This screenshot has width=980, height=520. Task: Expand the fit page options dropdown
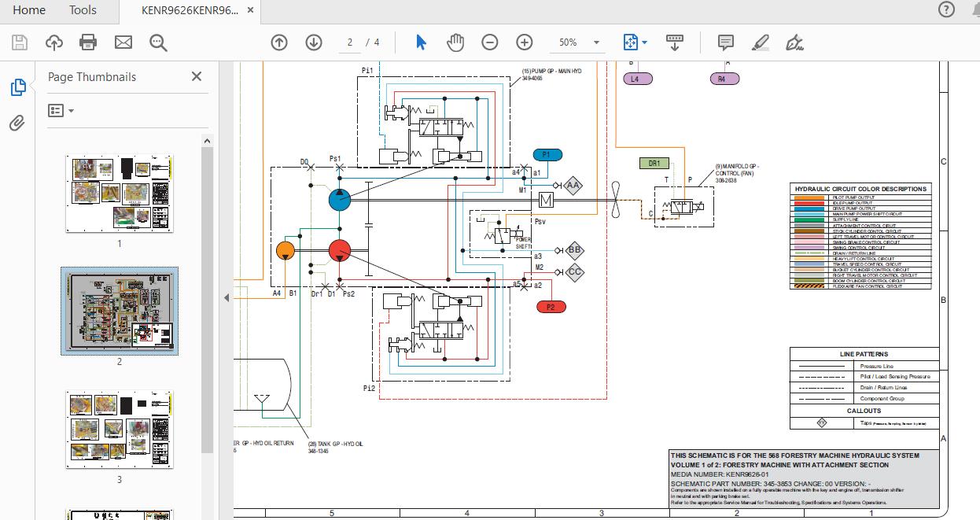pos(635,42)
